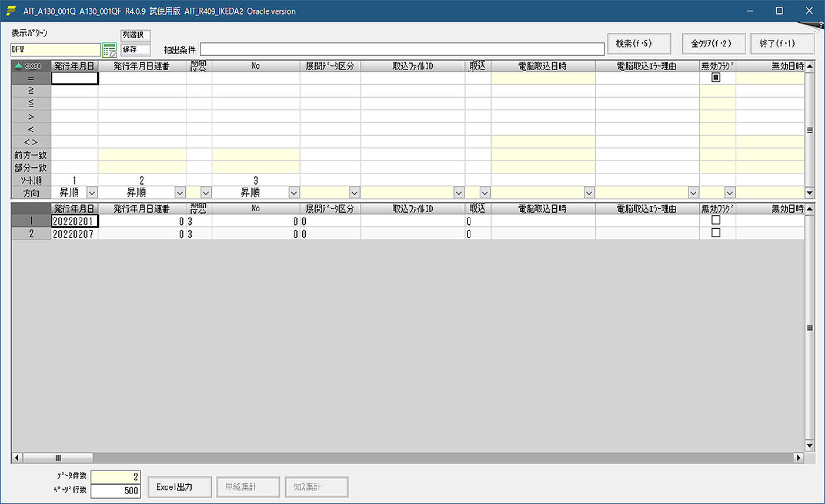Select result row header 1

[31, 221]
